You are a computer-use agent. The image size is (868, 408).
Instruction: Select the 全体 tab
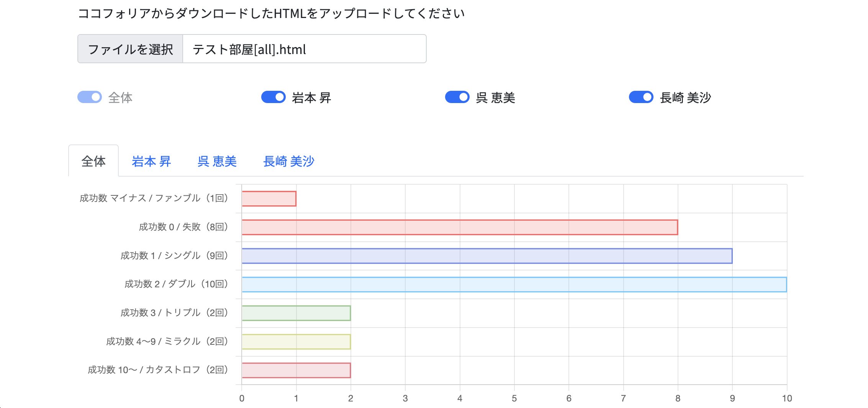coord(93,161)
